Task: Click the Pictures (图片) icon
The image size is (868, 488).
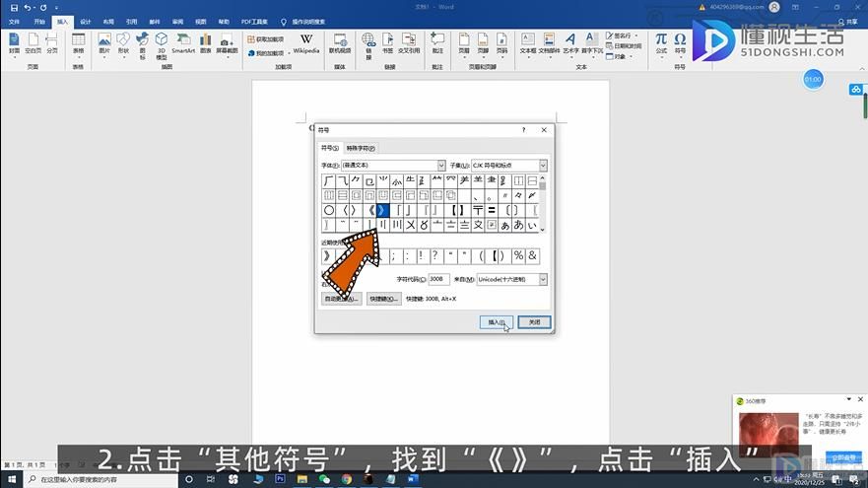Action: coord(104,44)
